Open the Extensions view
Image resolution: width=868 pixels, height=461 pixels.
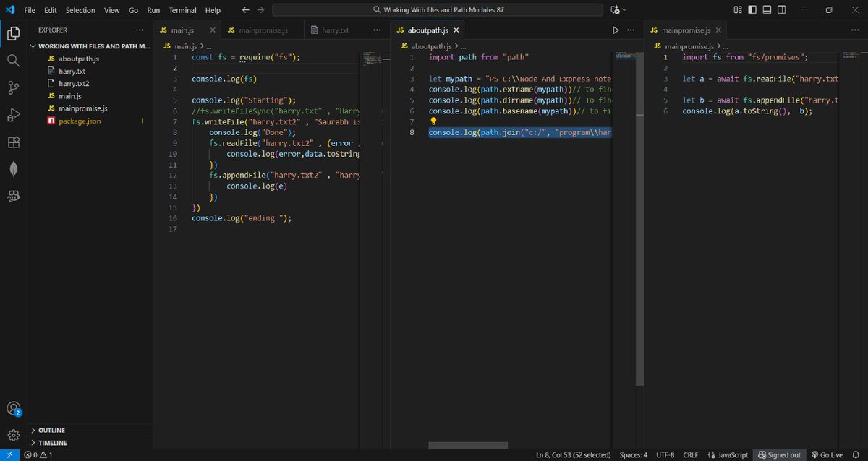point(13,142)
